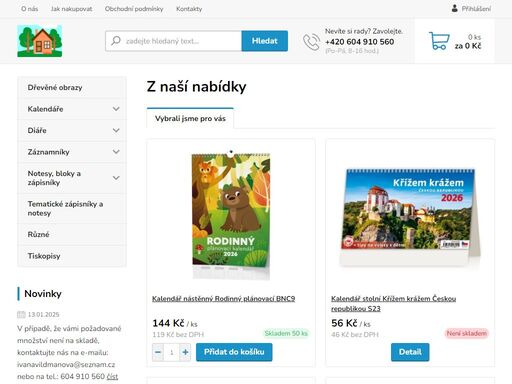
Task: Click the Rodinný plánovací kalendář product image
Action: point(231,215)
